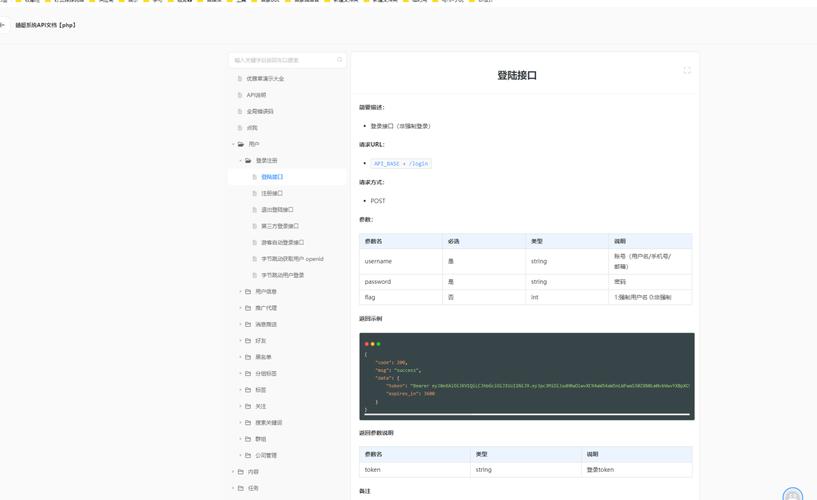
Task: Select the 退出登陆接口 page
Action: (x=277, y=210)
